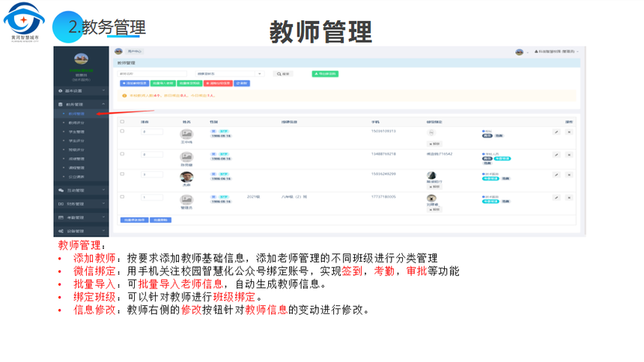Click the sort number field of the 管理员 row
The height and width of the screenshot is (362, 644).
pyautogui.click(x=152, y=197)
